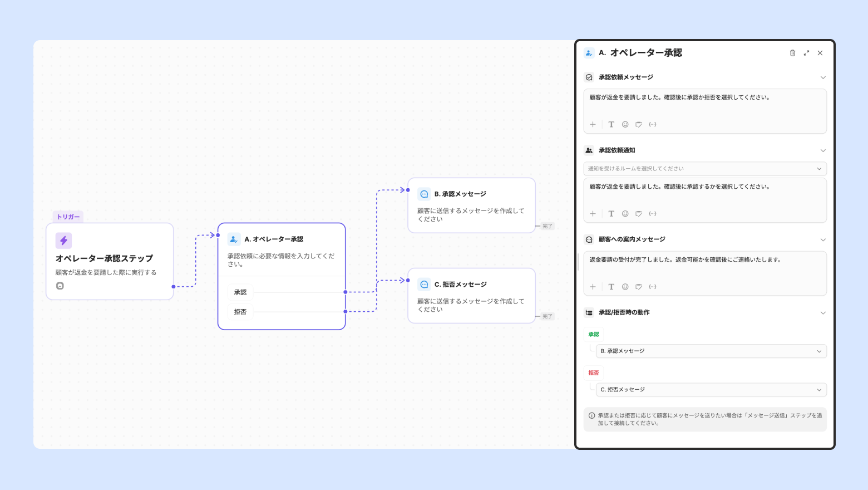The height and width of the screenshot is (490, 868).
Task: Click the description text inside node B. 承認メッセージ
Action: 471,215
